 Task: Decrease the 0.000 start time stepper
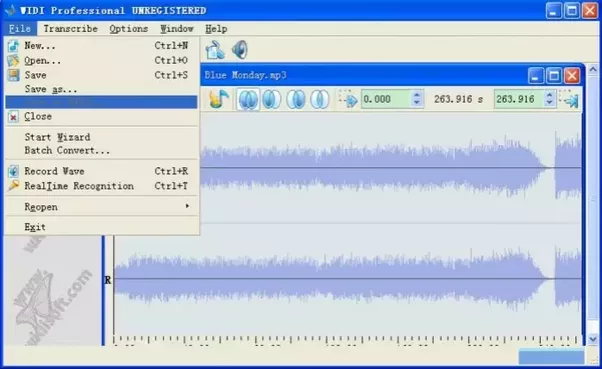(417, 103)
